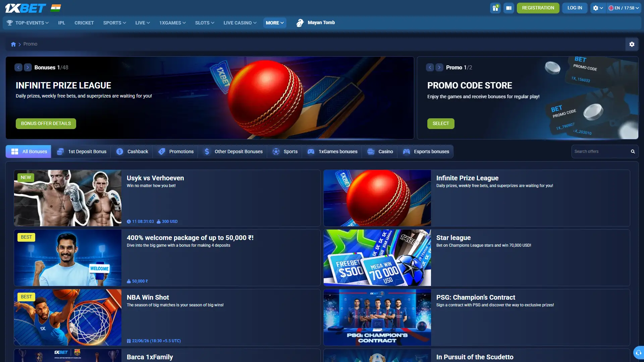Open Usyk vs Verhoeven offer thumbnail
The height and width of the screenshot is (362, 644).
68,198
